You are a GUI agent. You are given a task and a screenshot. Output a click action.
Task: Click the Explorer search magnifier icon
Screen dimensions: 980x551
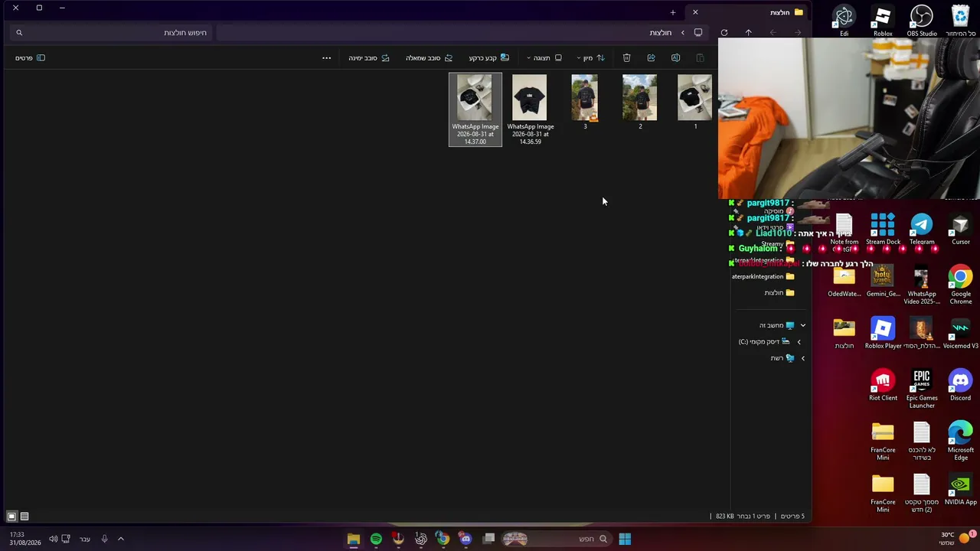click(x=19, y=33)
